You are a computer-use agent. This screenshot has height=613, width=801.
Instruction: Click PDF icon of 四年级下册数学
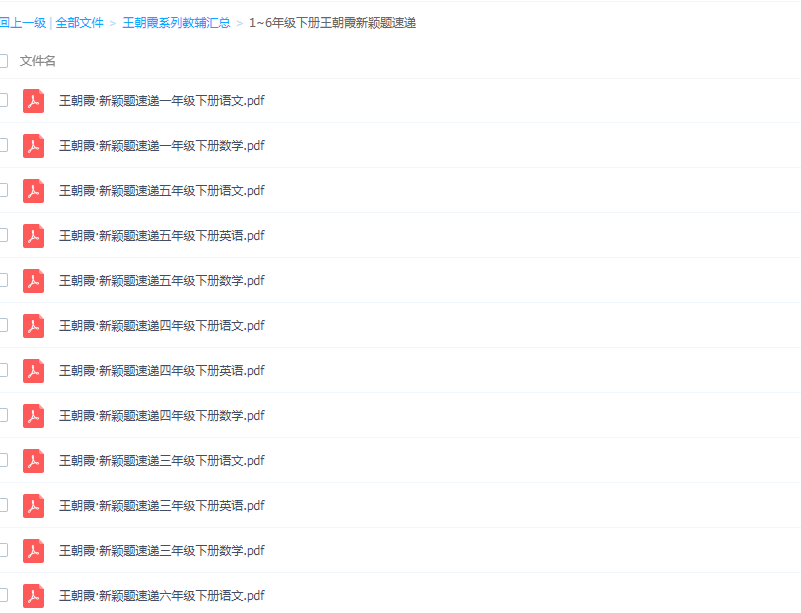[33, 415]
